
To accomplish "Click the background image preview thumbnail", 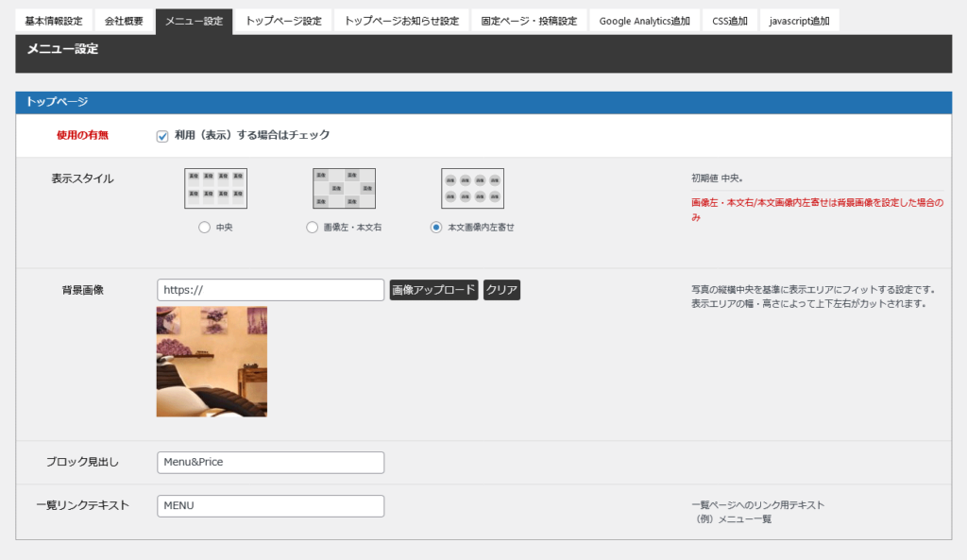I will [x=212, y=361].
